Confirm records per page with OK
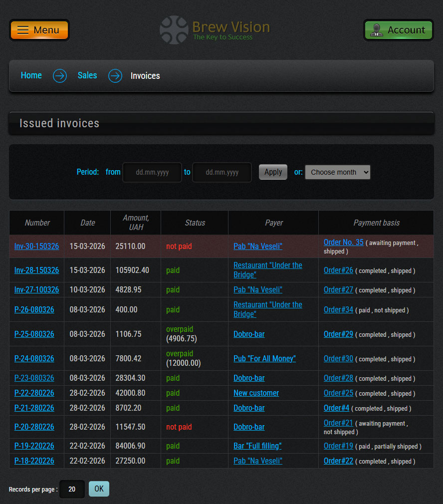Screen dimensions: 443x504 pyautogui.click(x=99, y=489)
